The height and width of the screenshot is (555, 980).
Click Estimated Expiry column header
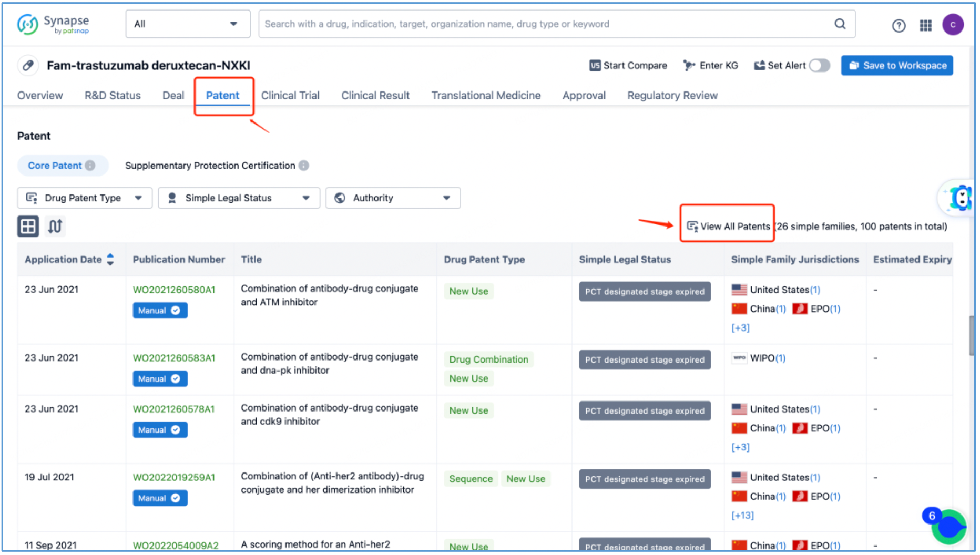(x=912, y=260)
